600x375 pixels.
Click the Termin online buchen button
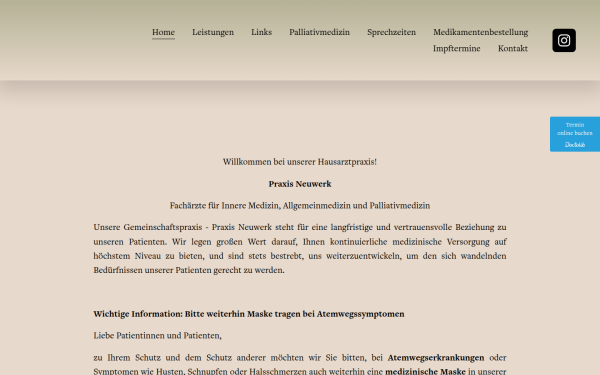[x=575, y=134]
